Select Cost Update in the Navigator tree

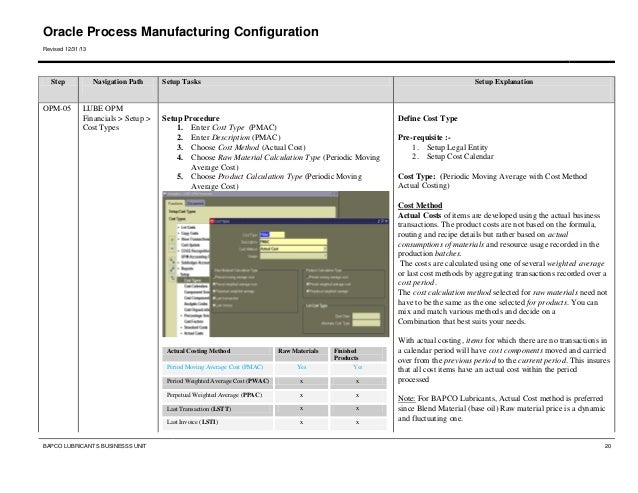(x=190, y=245)
